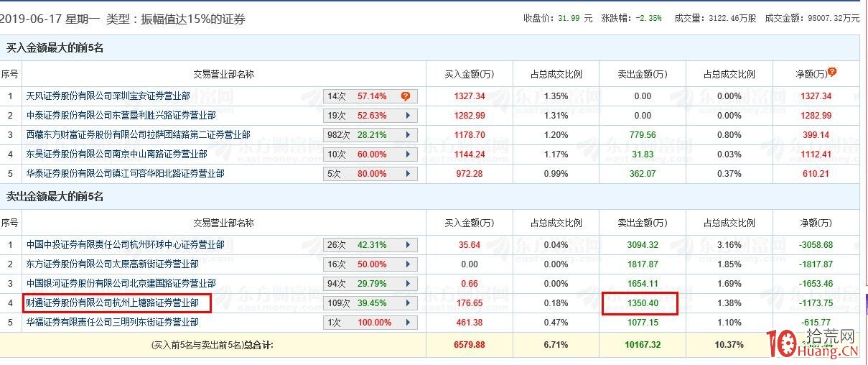Select the 买入金额最大的前5名 section heading
Screen dimensions: 868x365
coord(55,48)
